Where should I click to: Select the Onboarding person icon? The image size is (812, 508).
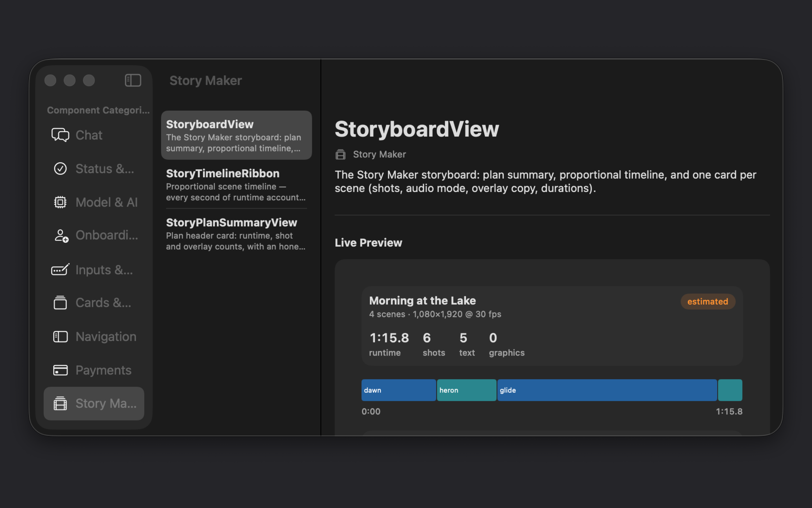coord(61,236)
